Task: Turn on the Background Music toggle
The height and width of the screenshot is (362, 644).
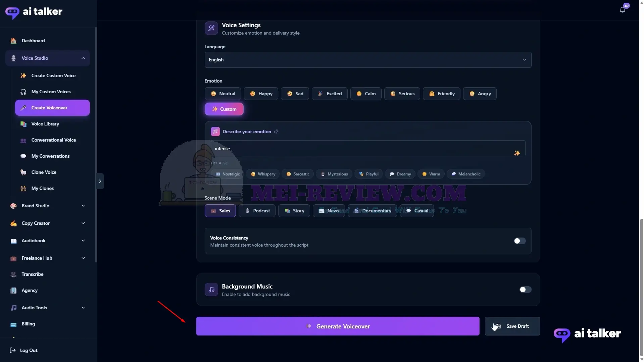Action: click(x=525, y=290)
